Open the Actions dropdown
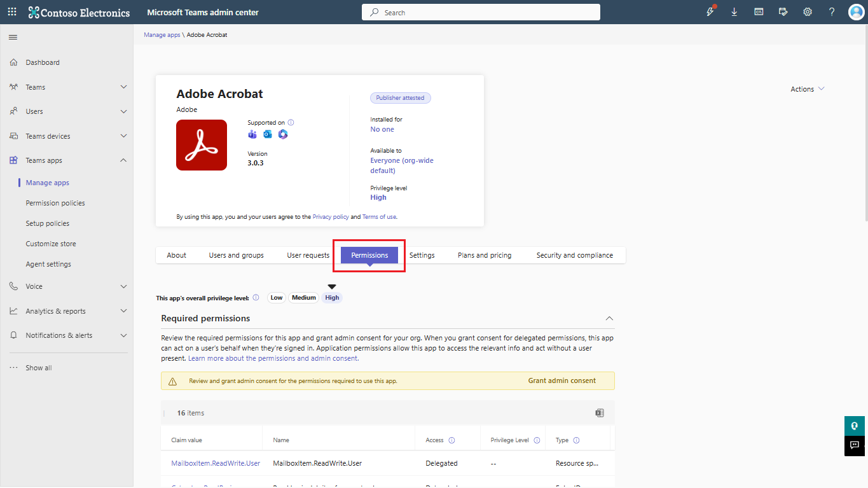This screenshot has height=488, width=868. 808,89
